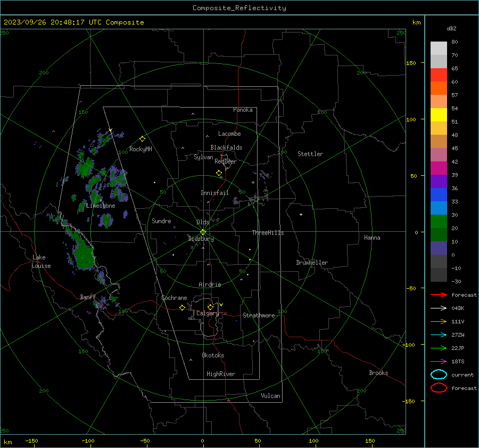Click the Brooks label
479x448 pixels.
pyautogui.click(x=378, y=373)
